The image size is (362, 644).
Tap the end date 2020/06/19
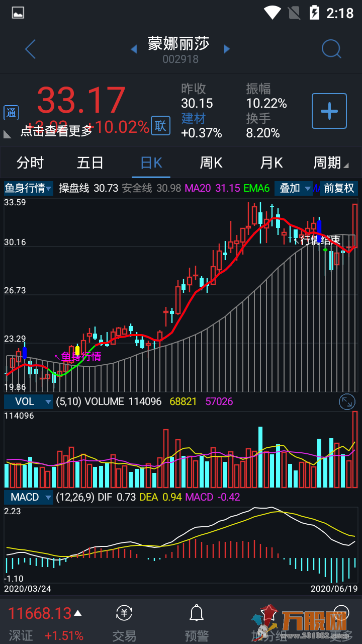pos(334,588)
